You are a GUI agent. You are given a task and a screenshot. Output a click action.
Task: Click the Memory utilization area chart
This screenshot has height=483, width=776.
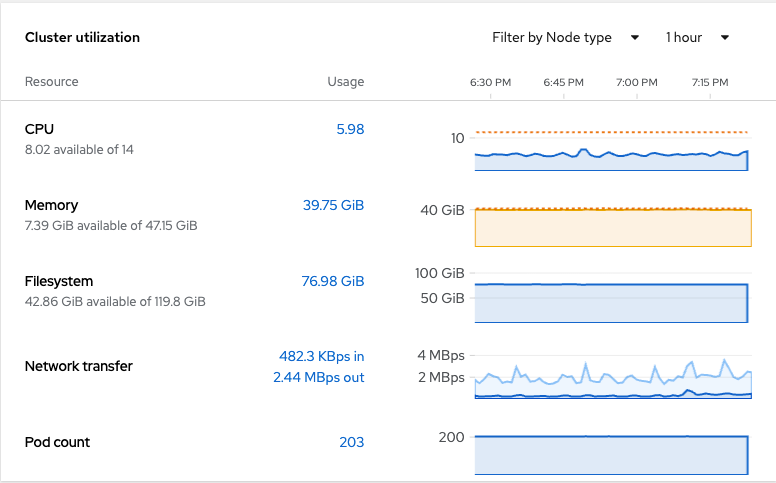point(612,228)
